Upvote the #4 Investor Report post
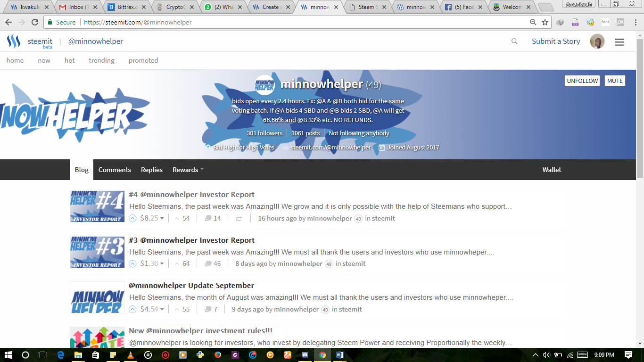 (x=133, y=218)
